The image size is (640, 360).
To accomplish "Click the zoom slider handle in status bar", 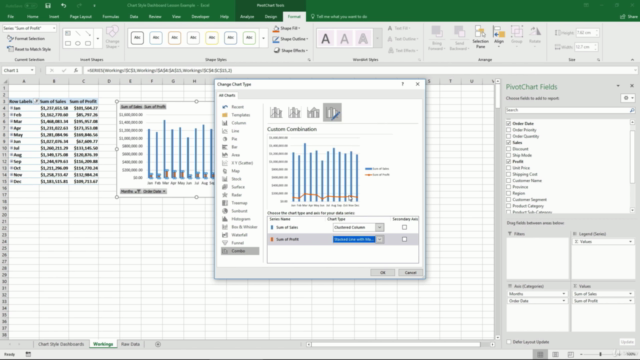I will 600,354.
